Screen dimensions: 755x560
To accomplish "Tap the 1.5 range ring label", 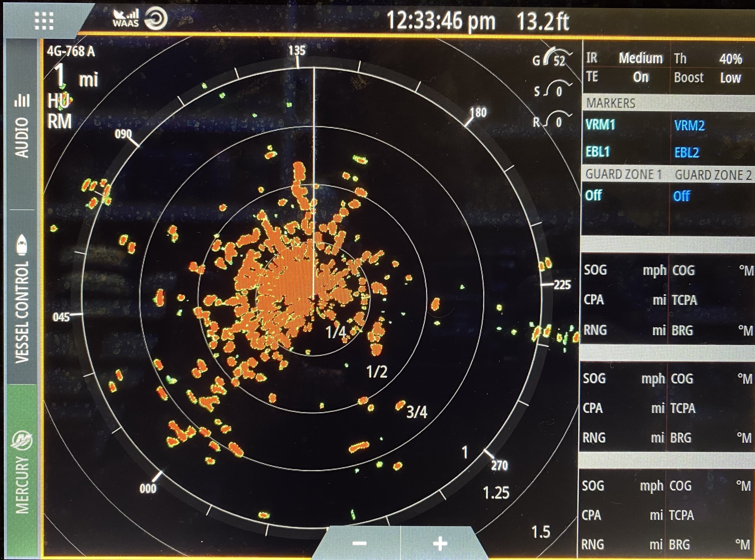I will click(541, 532).
